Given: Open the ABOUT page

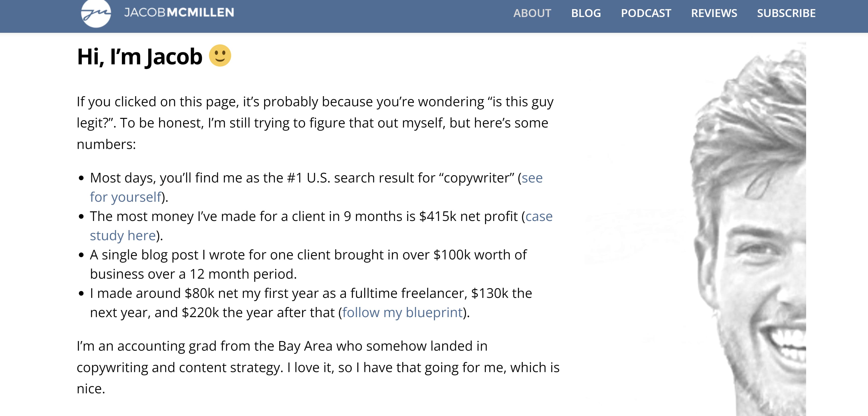Looking at the screenshot, I should pyautogui.click(x=532, y=13).
